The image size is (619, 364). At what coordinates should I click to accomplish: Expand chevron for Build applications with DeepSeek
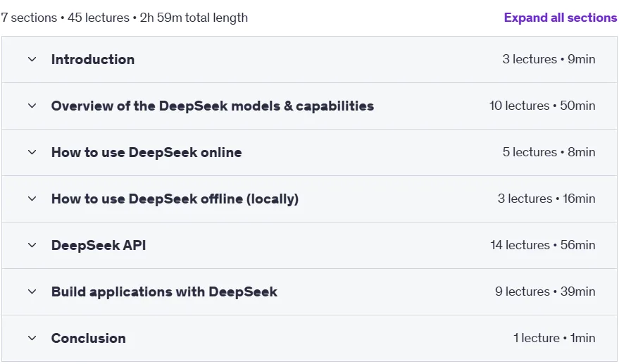pyautogui.click(x=32, y=291)
